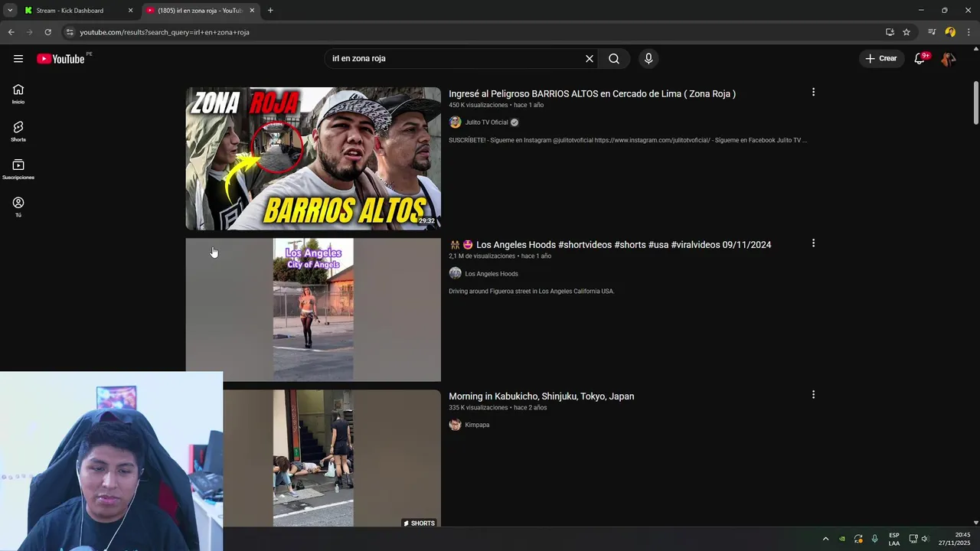Click the Crear button
Viewport: 980px width, 551px height.
881,59
